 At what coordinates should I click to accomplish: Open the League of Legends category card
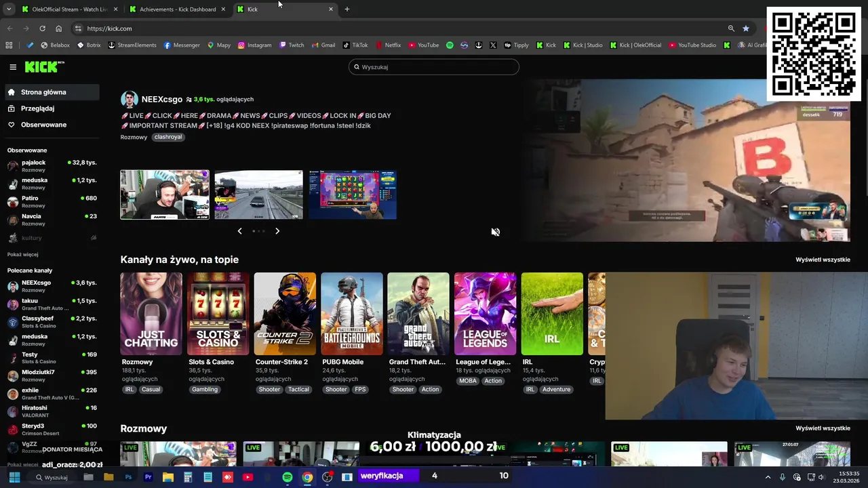[485, 314]
